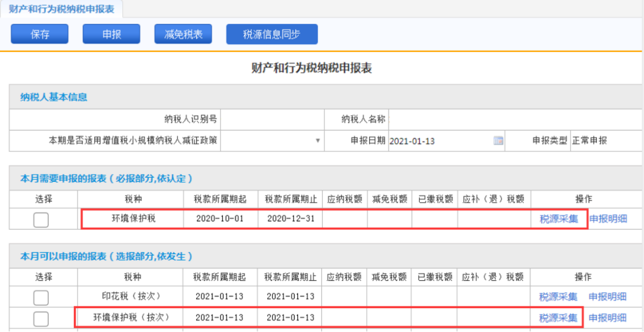644x332 pixels.
Task: Open 申报明细 for 印花税（按次）
Action: [x=608, y=297]
